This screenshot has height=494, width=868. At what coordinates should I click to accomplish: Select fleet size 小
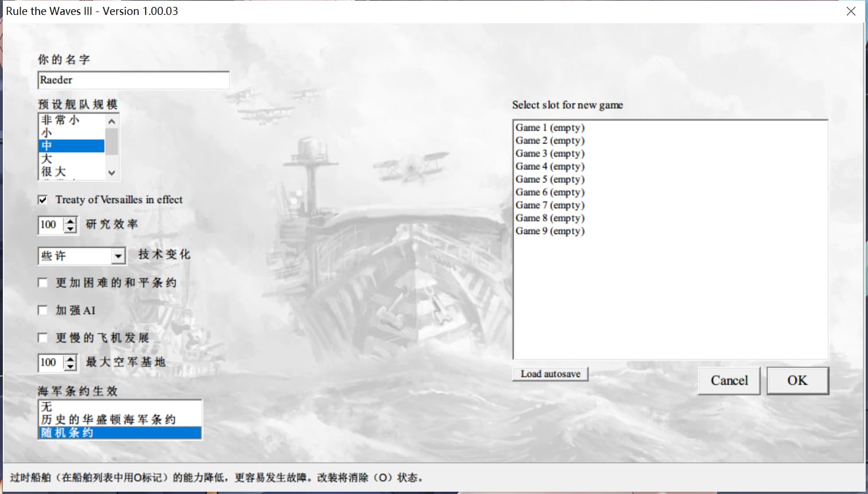[x=72, y=133]
